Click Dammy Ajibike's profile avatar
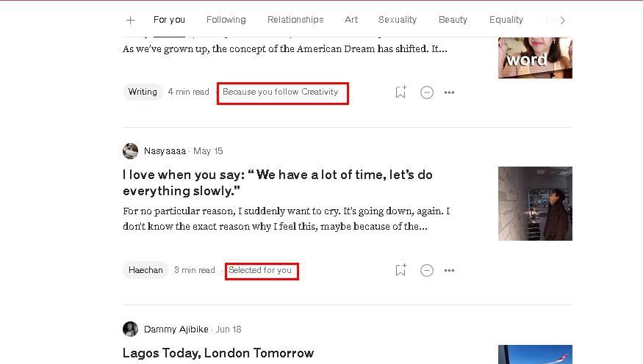The image size is (643, 364). pyautogui.click(x=130, y=329)
